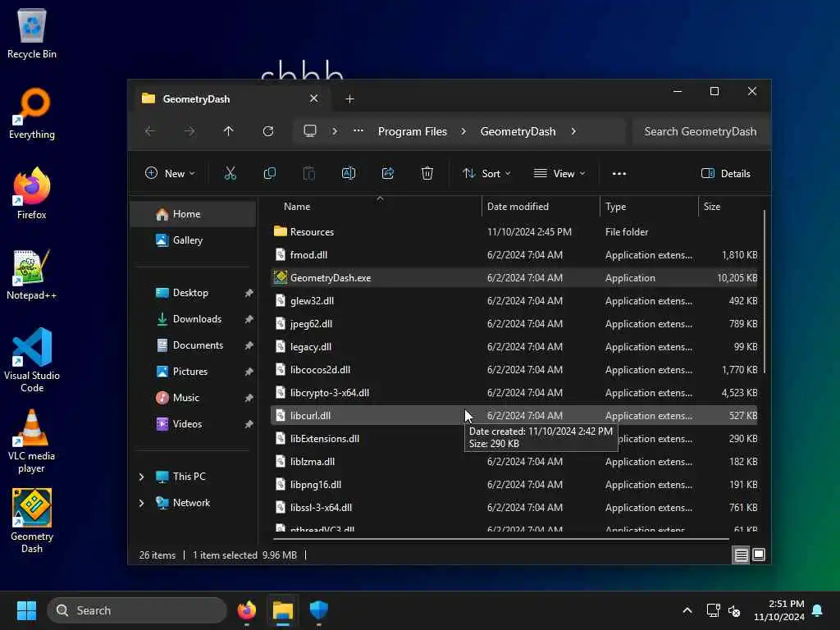Click the taskbar Search box
The width and height of the screenshot is (840, 630).
click(137, 610)
